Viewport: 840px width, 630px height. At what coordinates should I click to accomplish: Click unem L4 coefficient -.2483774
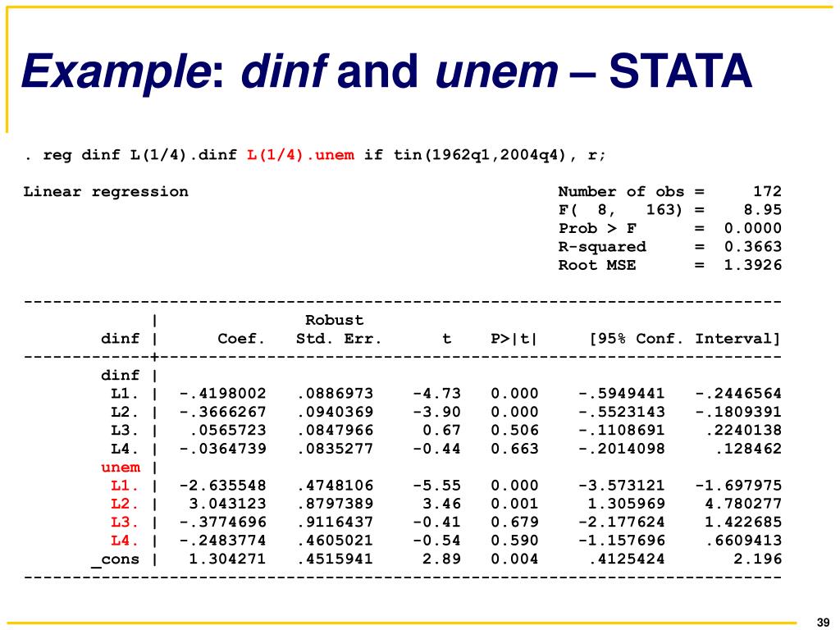(222, 541)
